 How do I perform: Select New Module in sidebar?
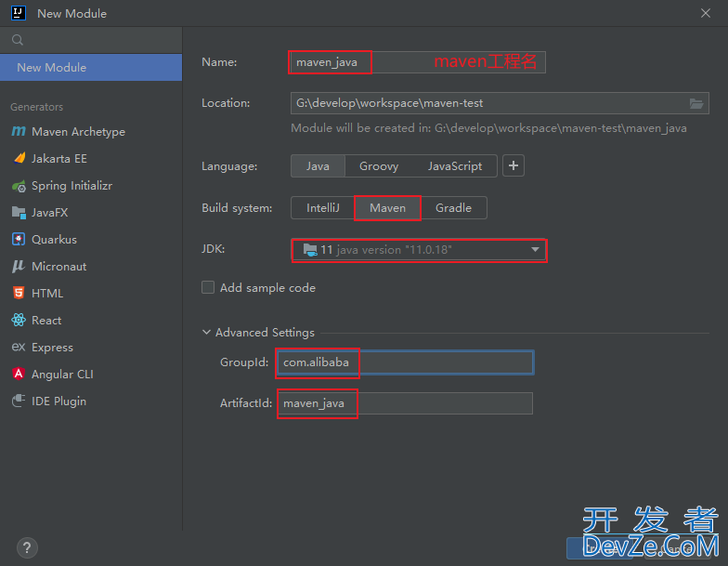91,67
